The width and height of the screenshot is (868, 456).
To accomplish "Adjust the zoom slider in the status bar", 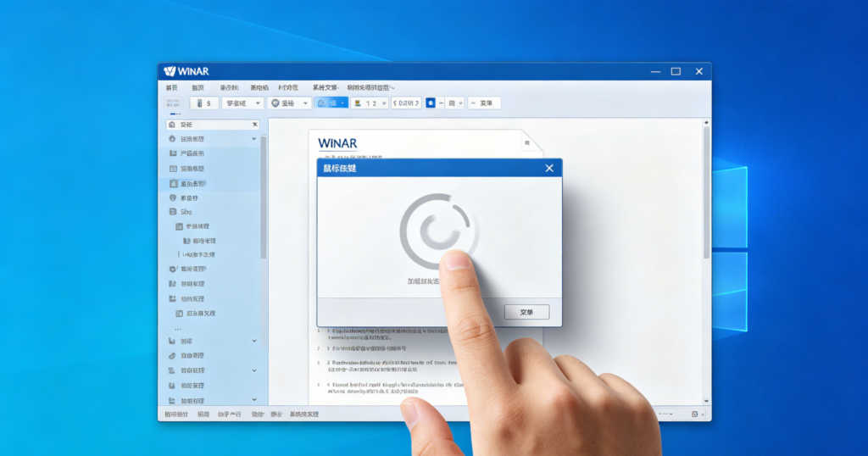I will pos(665,414).
